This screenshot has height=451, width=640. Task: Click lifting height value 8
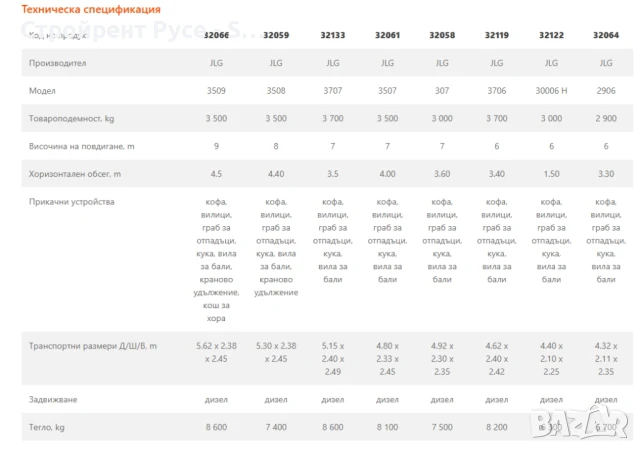pos(276,146)
